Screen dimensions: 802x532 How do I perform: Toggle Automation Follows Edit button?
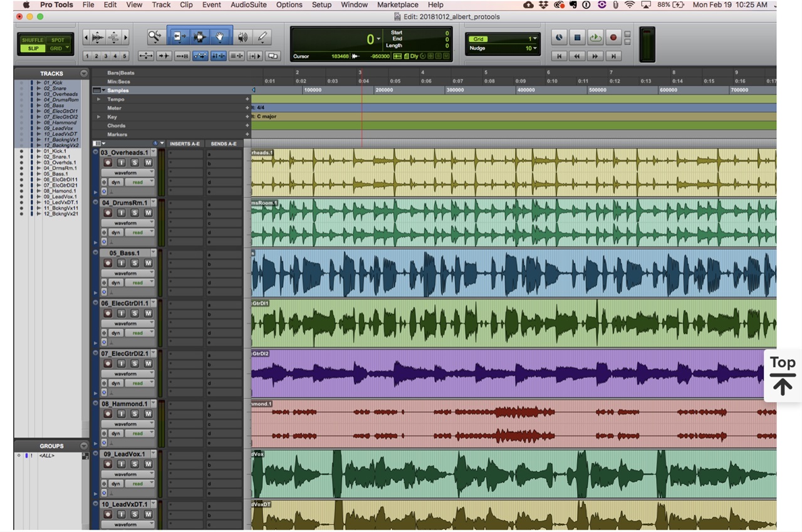[200, 56]
